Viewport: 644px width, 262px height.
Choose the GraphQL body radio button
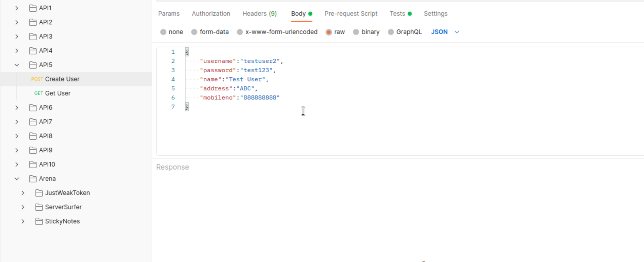click(x=391, y=32)
